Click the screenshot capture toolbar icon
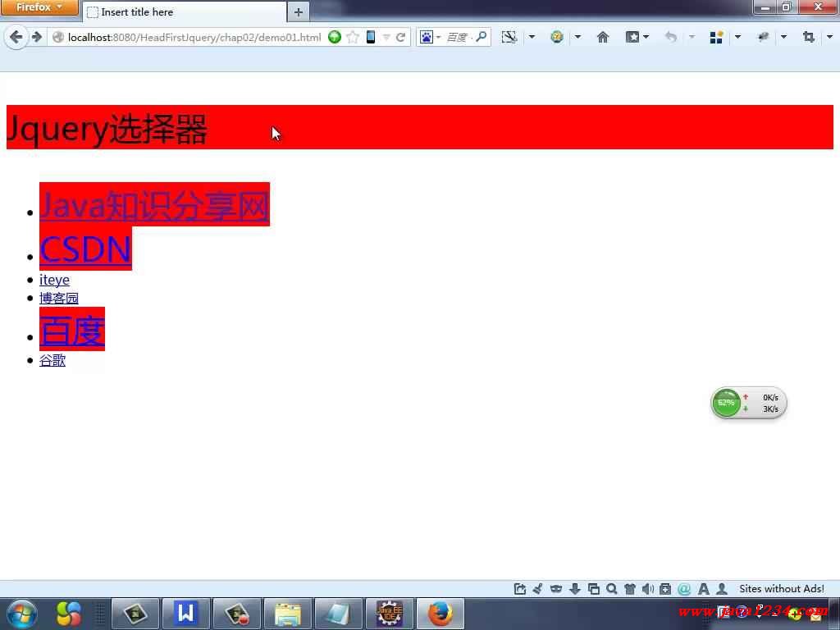 tap(509, 37)
